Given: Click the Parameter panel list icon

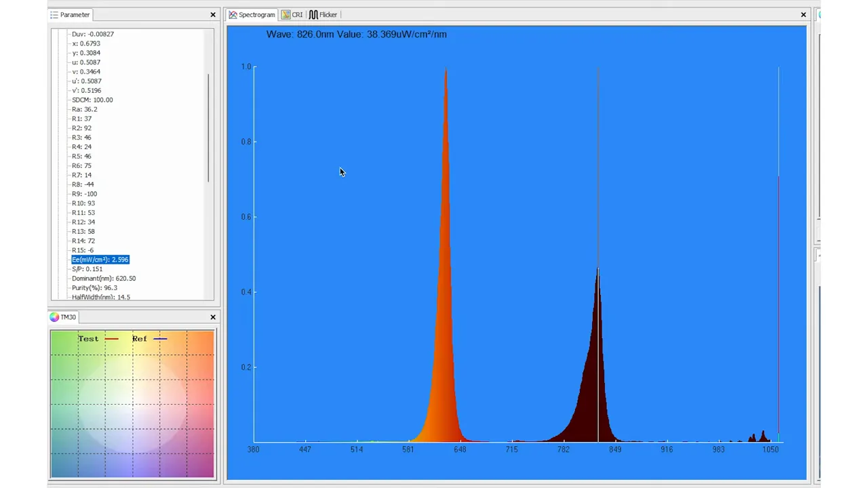Looking at the screenshot, I should click(x=54, y=14).
